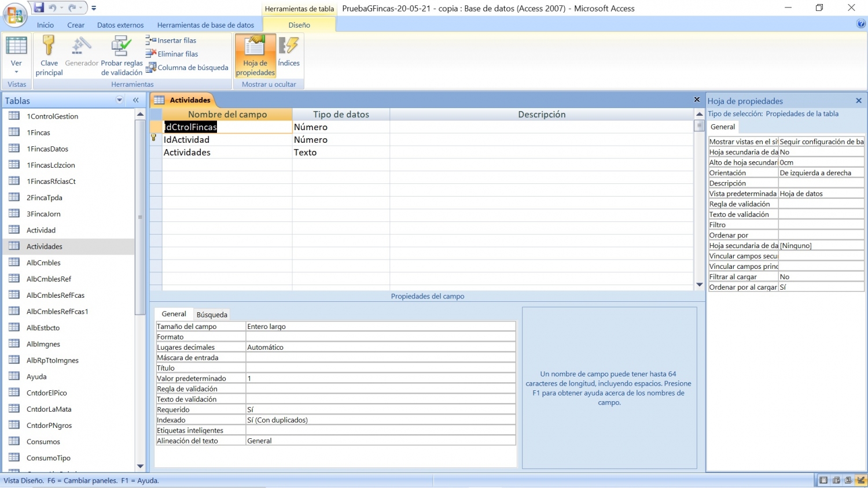Select the 2FincaTpda table icon
This screenshot has width=868, height=488.
tap(14, 197)
